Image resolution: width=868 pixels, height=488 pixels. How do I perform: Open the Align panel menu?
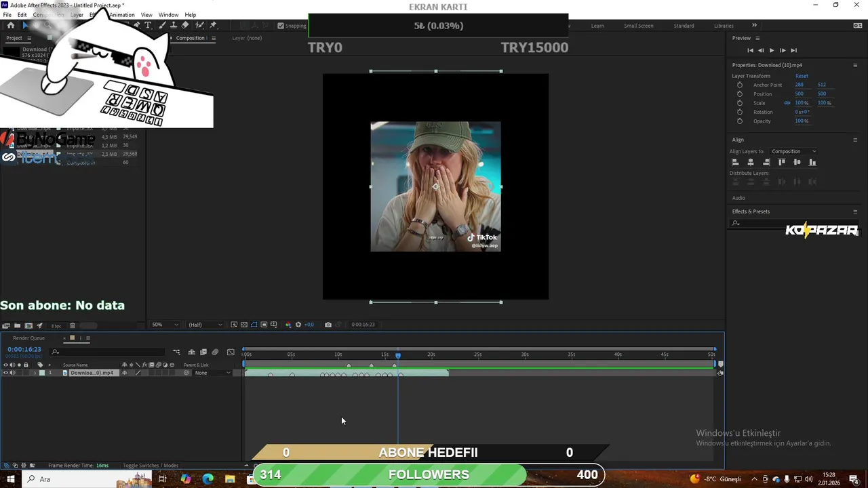(x=855, y=140)
